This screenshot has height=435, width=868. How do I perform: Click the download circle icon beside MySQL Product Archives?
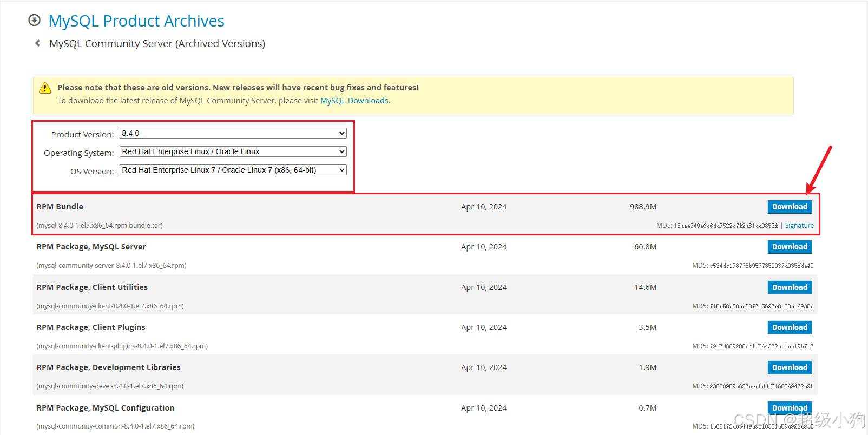coord(34,21)
